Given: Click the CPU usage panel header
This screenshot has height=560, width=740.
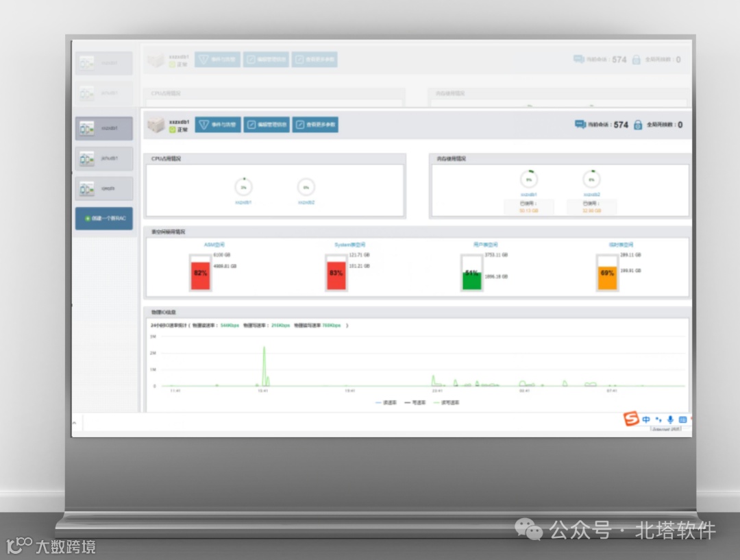Looking at the screenshot, I should point(275,158).
